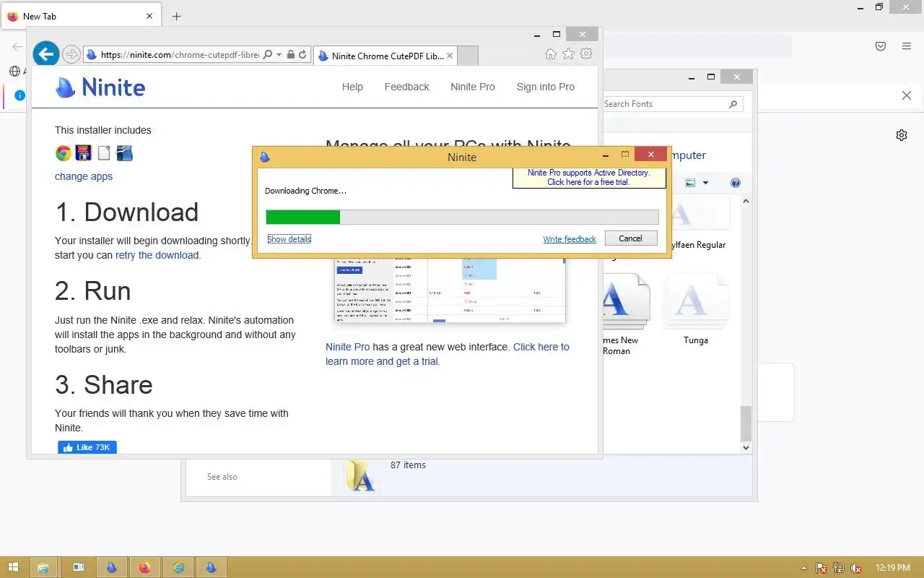This screenshot has width=924, height=578.
Task: Click the Ninite logo on webpage
Action: pos(100,87)
